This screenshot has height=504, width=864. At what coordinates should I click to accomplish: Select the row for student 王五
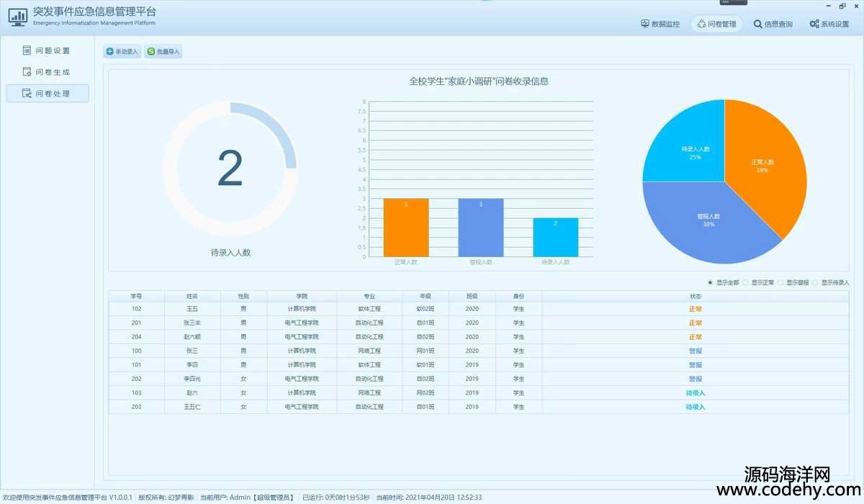point(480,309)
